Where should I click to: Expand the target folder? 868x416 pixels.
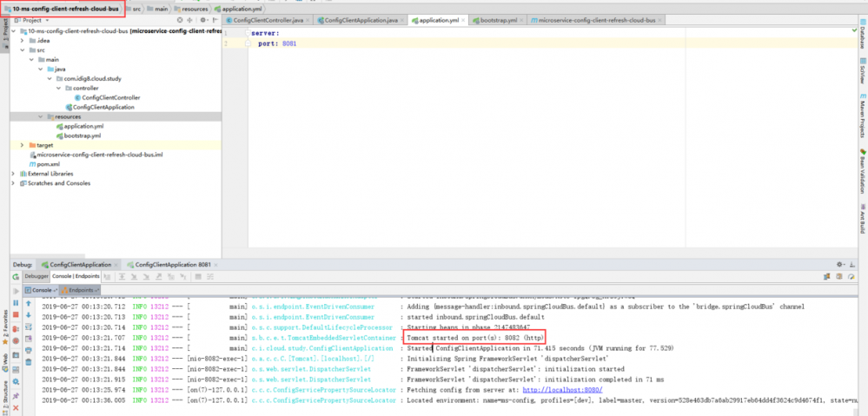pyautogui.click(x=22, y=145)
